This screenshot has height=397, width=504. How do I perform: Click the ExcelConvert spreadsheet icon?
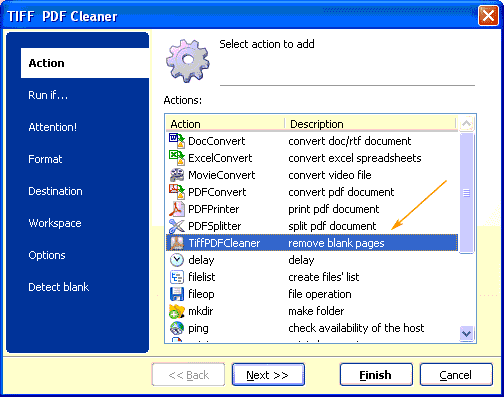[177, 158]
